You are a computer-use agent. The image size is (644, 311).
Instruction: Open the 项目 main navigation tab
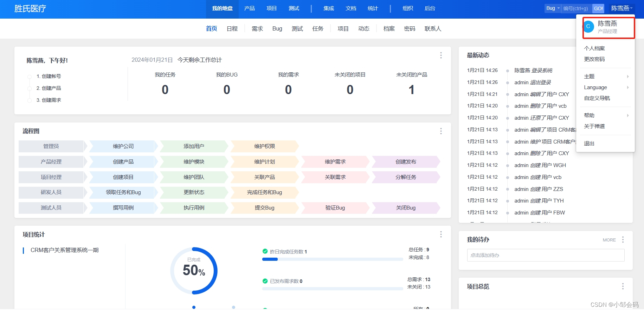[x=272, y=8]
